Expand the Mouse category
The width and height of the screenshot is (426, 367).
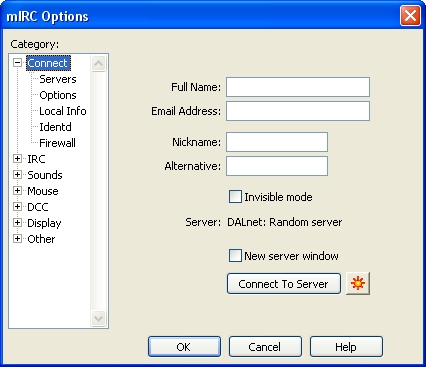coord(17,191)
